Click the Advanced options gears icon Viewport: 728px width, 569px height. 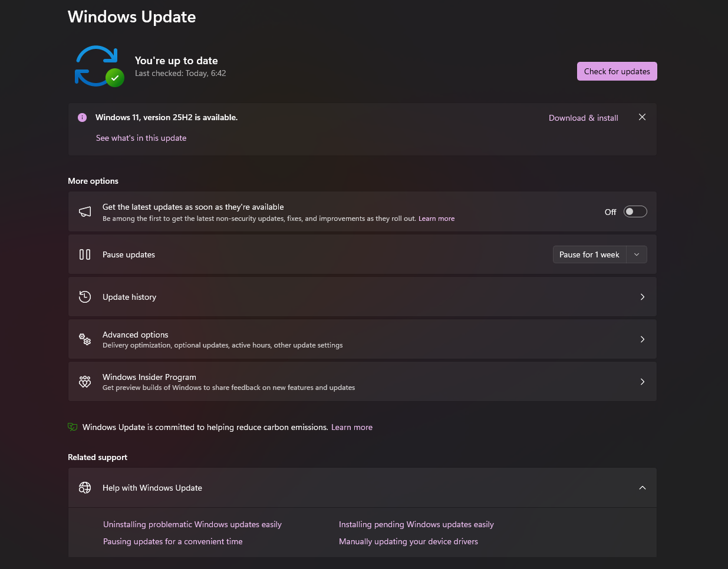pyautogui.click(x=85, y=339)
